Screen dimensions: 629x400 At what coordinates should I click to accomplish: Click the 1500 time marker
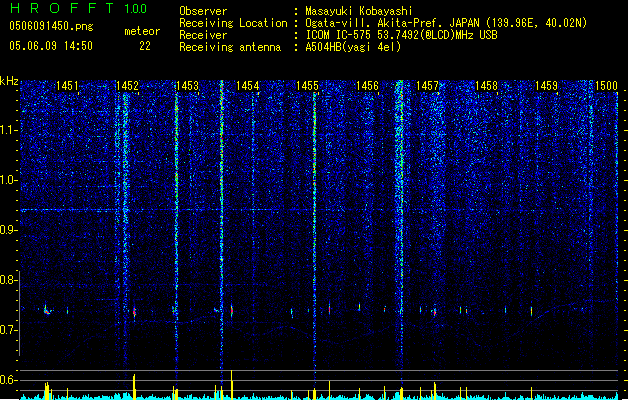click(606, 86)
